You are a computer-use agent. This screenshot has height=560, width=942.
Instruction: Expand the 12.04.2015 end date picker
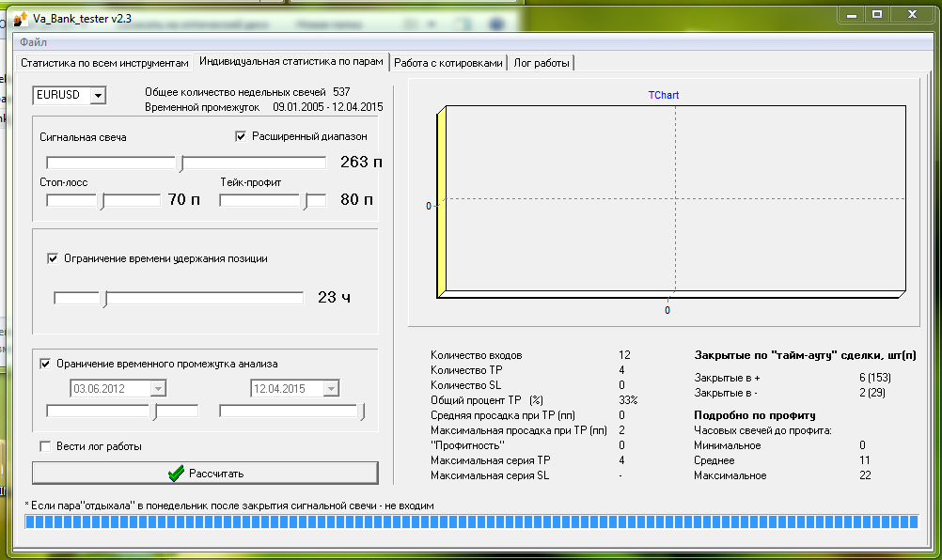click(x=331, y=388)
